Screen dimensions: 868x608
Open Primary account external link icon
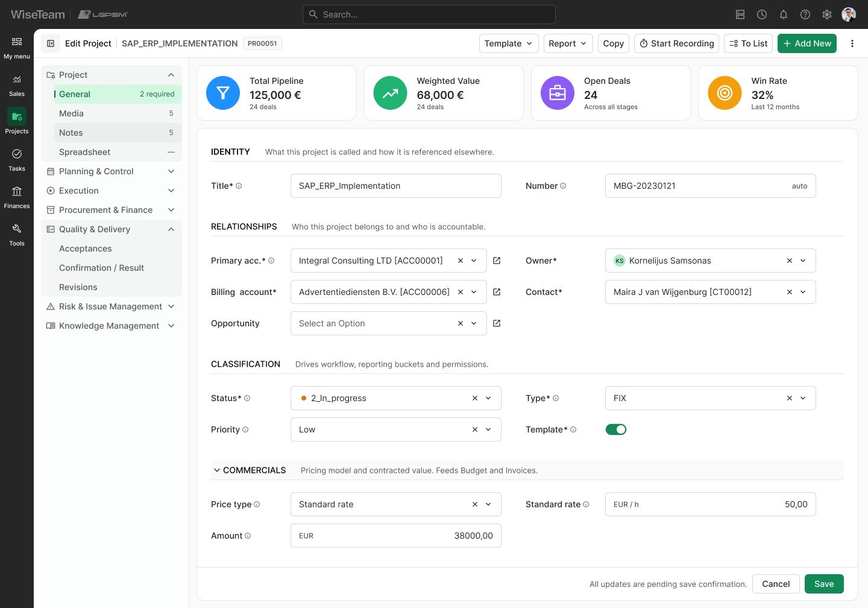pos(497,261)
